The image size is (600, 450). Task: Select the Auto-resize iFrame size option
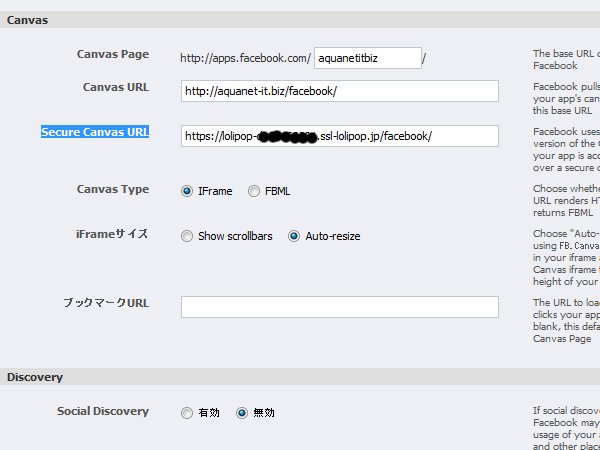click(x=294, y=236)
